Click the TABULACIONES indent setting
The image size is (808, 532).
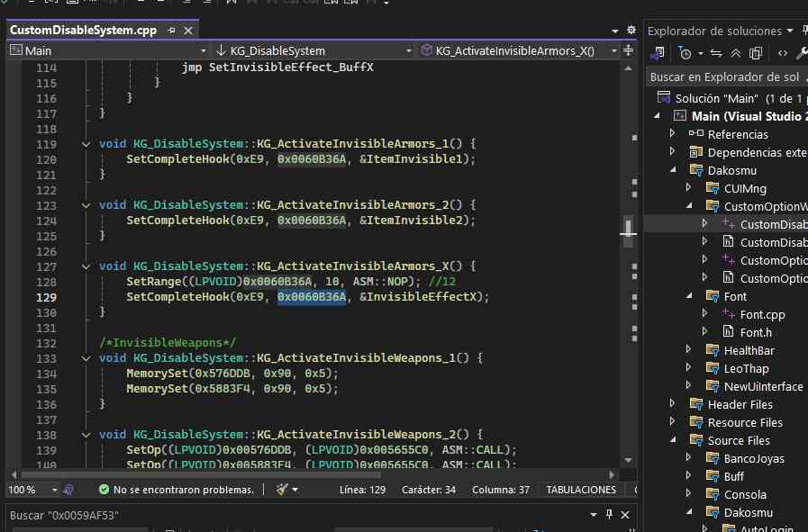pyautogui.click(x=581, y=490)
